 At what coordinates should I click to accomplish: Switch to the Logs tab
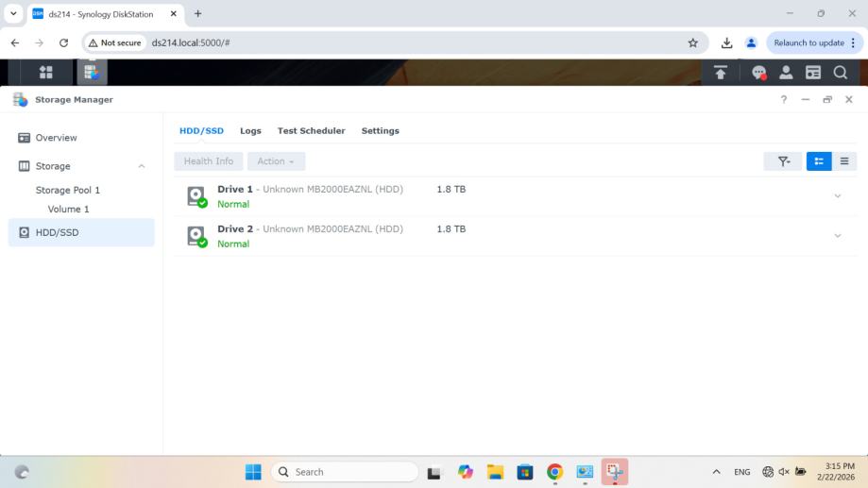(250, 131)
